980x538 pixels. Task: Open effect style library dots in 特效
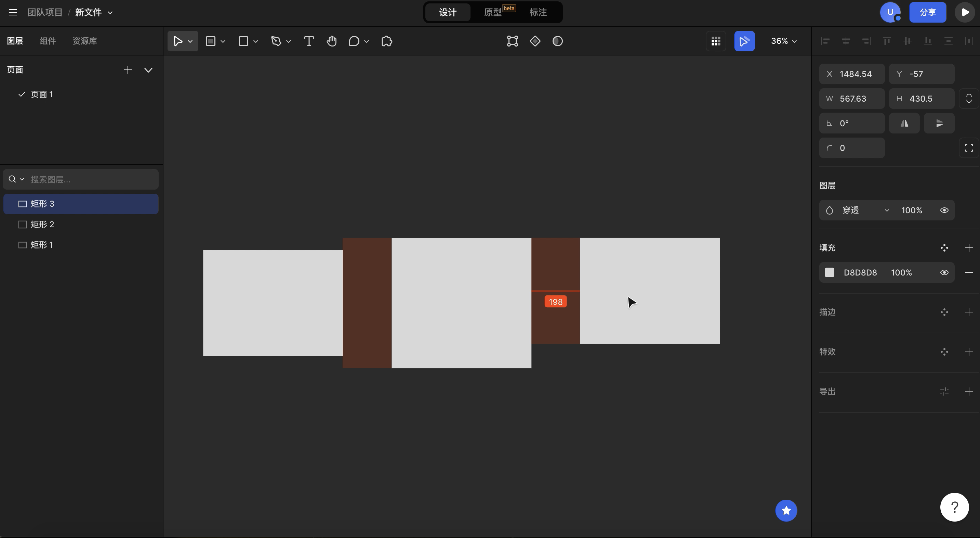944,352
